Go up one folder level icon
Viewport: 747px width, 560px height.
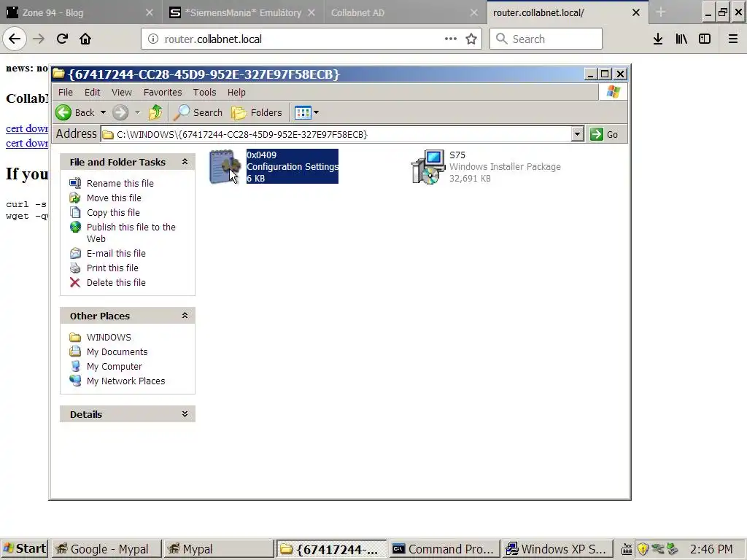[155, 113]
